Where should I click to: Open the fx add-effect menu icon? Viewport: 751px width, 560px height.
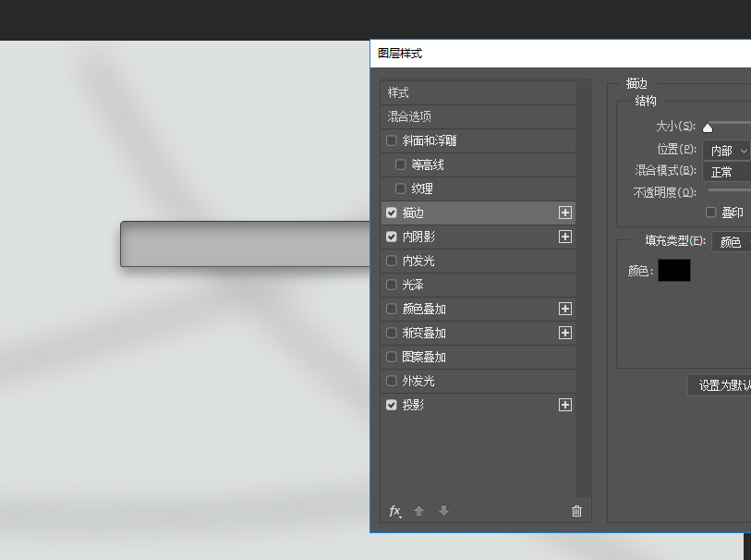pyautogui.click(x=394, y=510)
